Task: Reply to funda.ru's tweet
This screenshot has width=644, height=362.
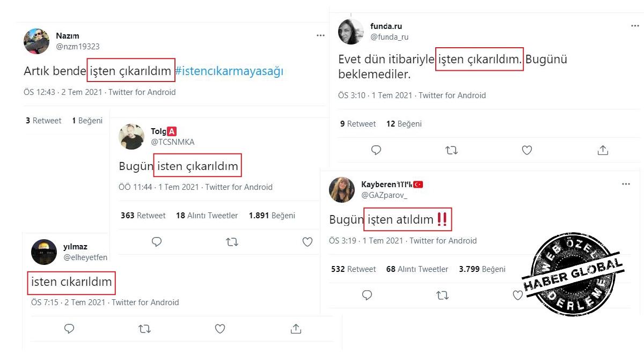Action: 376,150
